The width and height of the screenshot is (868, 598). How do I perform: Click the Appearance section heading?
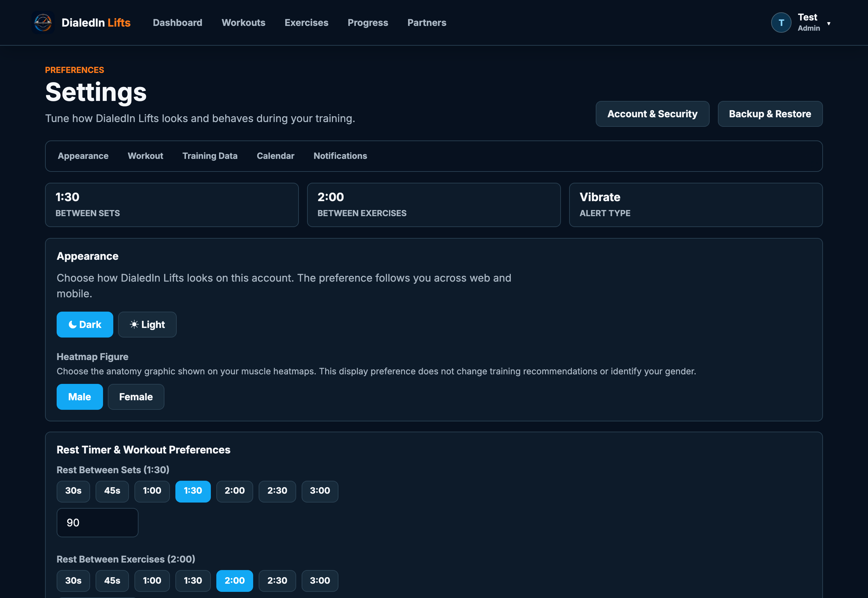(87, 256)
